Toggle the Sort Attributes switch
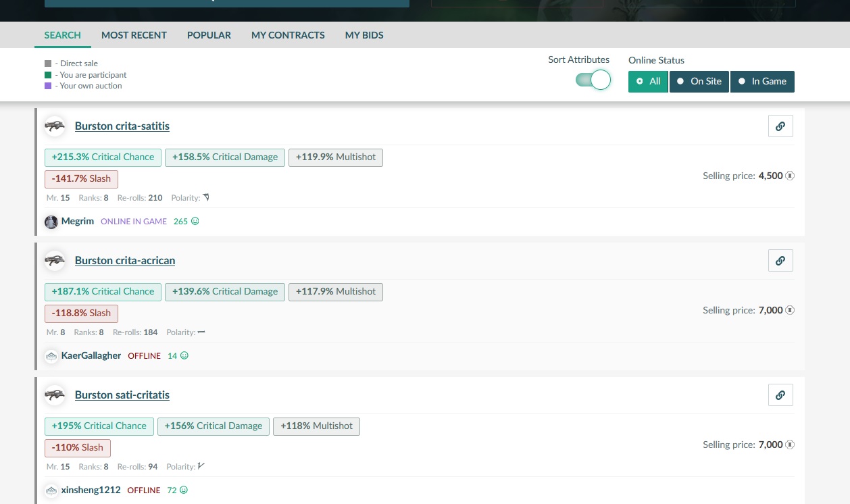 tap(593, 80)
